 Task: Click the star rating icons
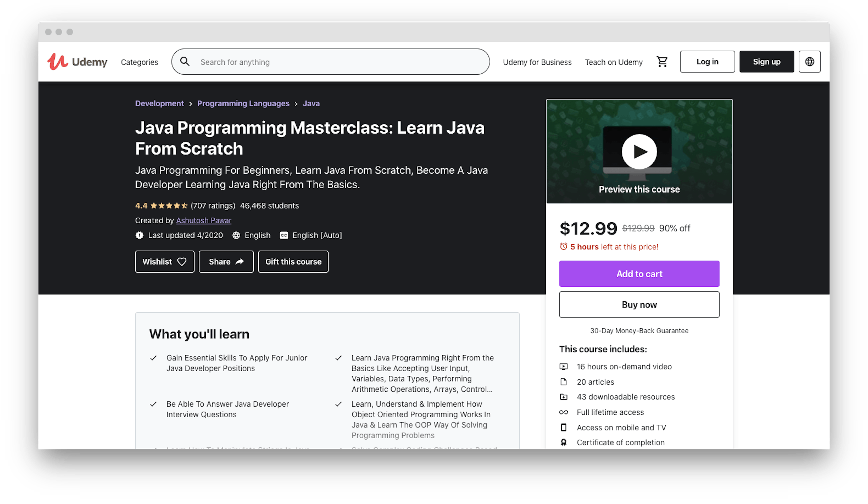[x=169, y=206]
